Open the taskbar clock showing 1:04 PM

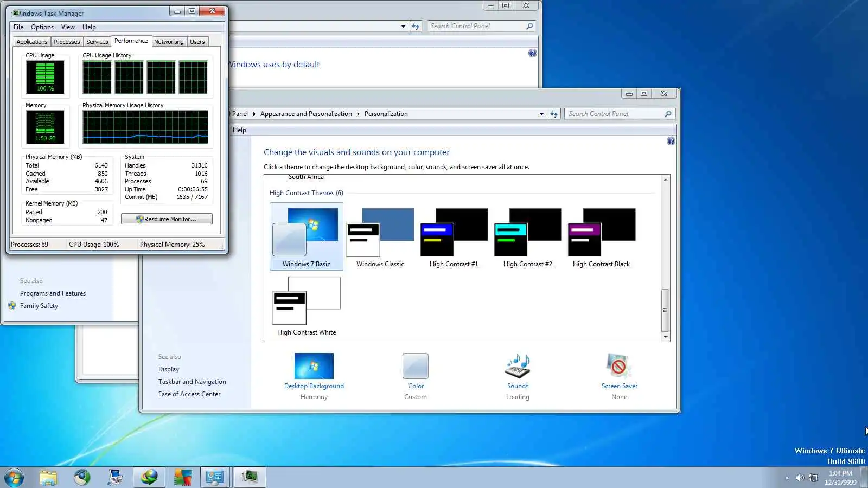tap(840, 478)
